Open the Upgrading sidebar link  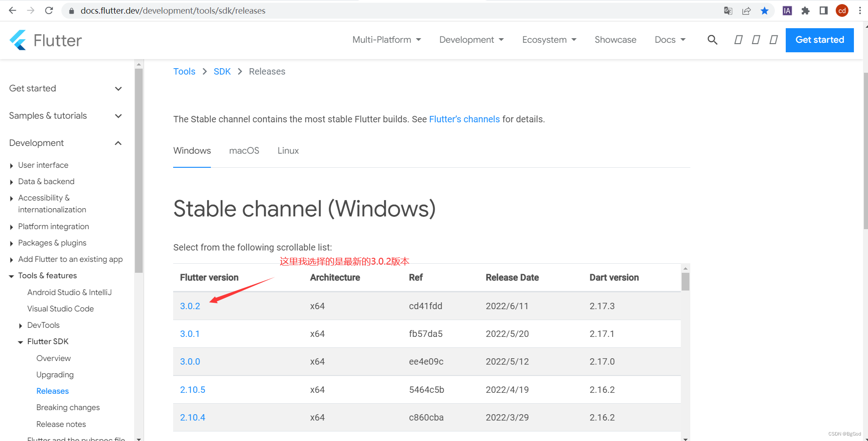[55, 375]
